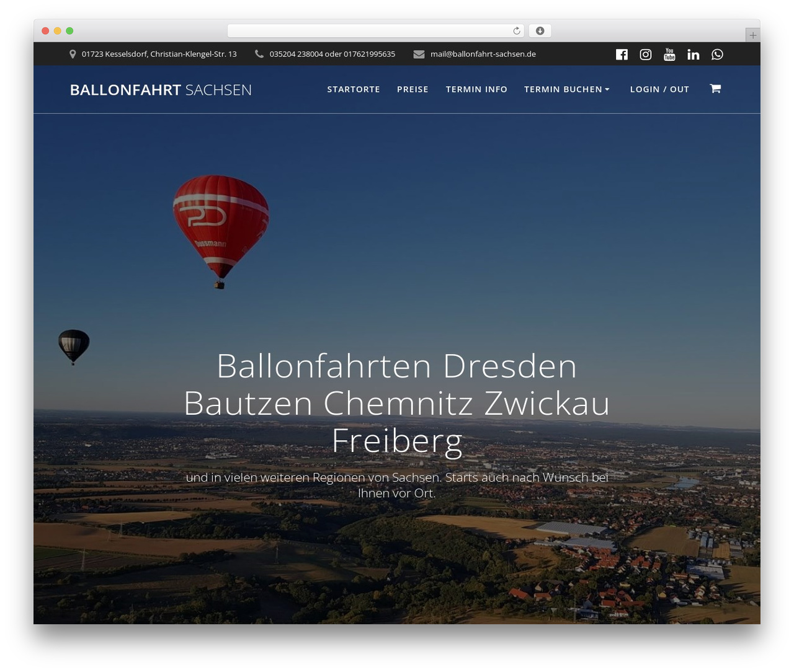Click the Ballonfahrten Dresden hero heading

tap(397, 403)
